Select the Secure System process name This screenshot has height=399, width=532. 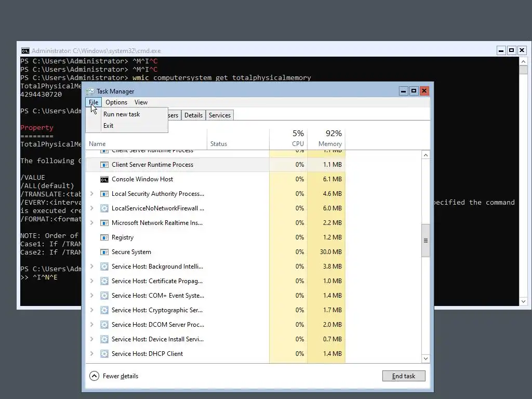coord(131,252)
